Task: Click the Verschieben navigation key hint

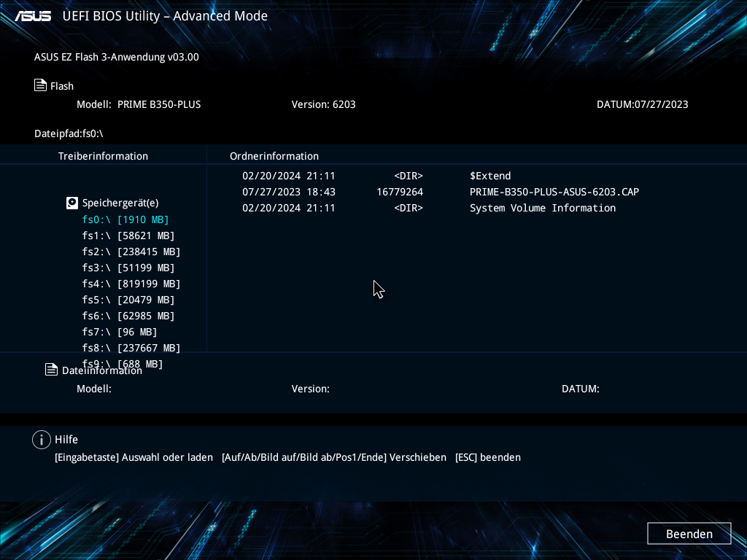Action: [334, 458]
